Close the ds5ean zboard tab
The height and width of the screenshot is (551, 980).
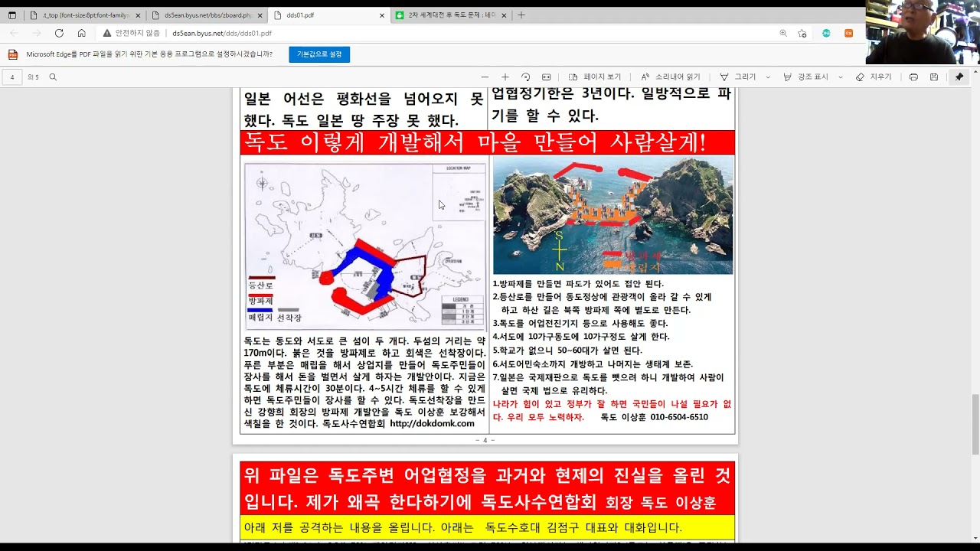click(260, 15)
